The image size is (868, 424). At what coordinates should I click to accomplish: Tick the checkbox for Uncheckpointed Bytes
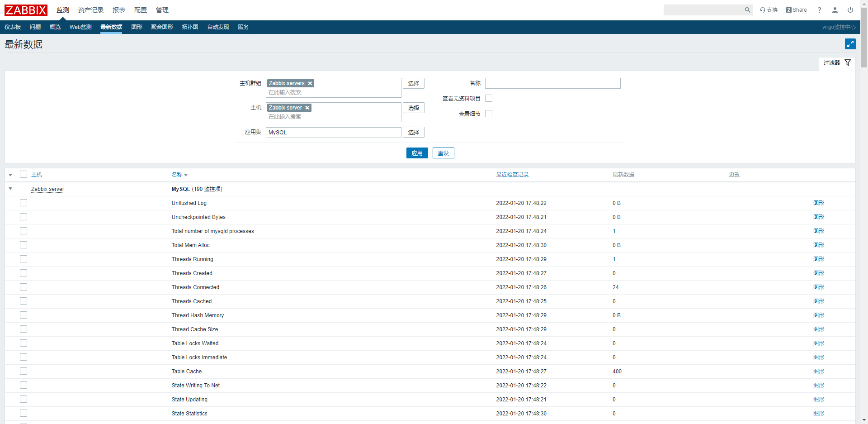click(x=24, y=217)
